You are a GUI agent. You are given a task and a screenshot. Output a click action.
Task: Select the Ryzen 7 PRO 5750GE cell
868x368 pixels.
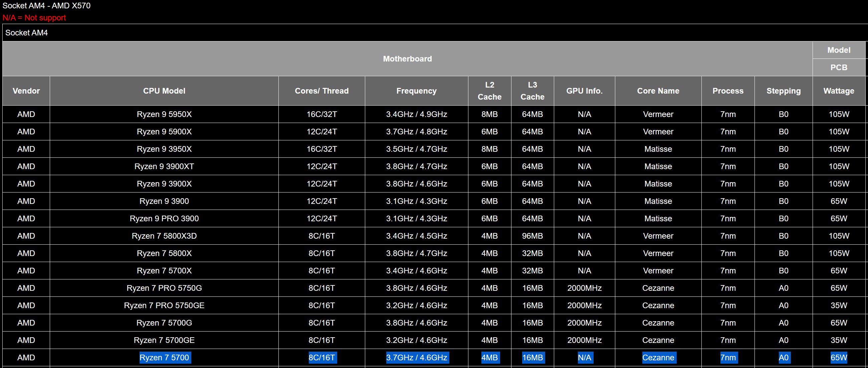point(164,305)
